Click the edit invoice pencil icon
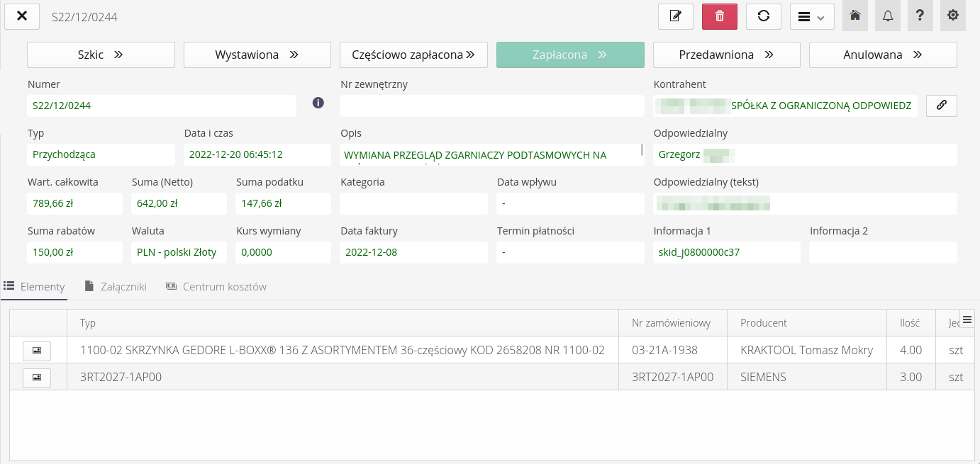The width and height of the screenshot is (980, 464). [x=675, y=16]
